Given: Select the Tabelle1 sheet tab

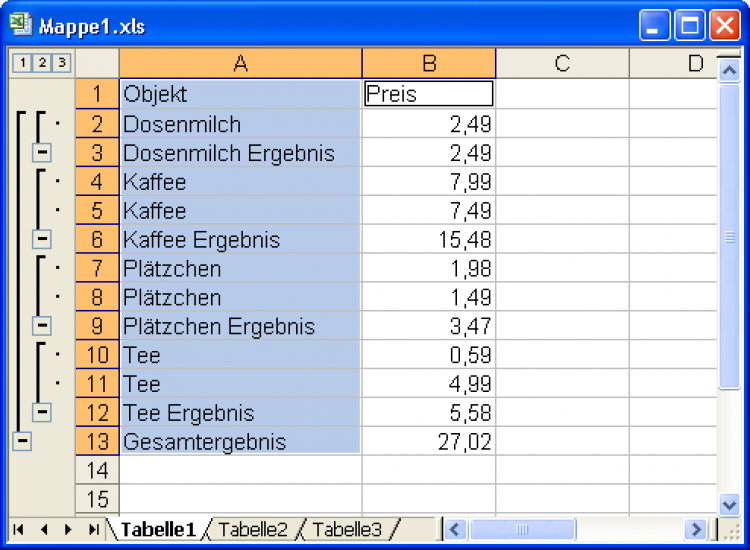Looking at the screenshot, I should coord(158,529).
